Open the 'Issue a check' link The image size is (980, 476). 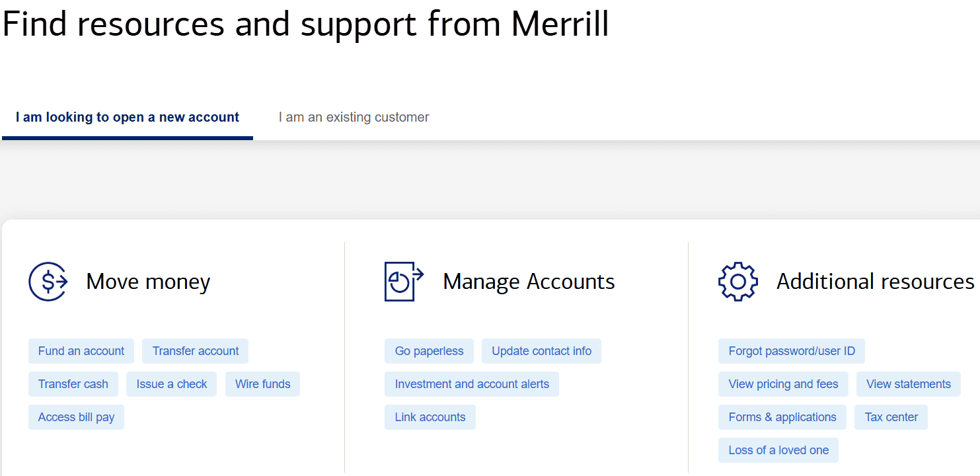[x=171, y=384]
